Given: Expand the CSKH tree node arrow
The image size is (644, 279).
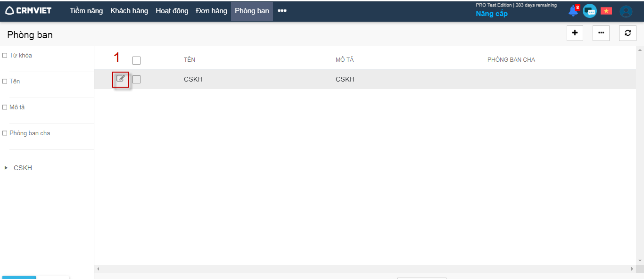Looking at the screenshot, I should pos(6,168).
